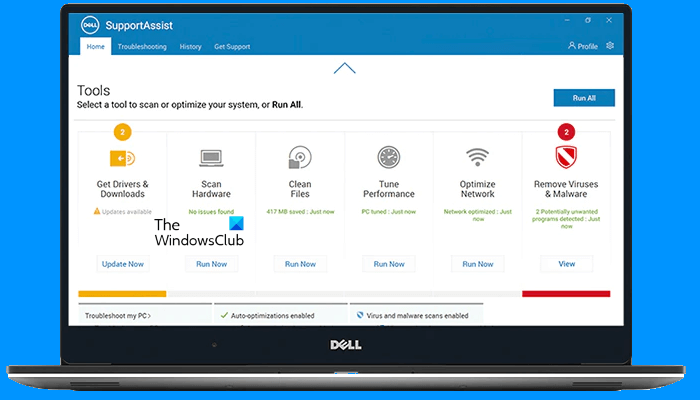Collapse the Tools section with the up chevron
This screenshot has width=700, height=400.
tap(345, 68)
